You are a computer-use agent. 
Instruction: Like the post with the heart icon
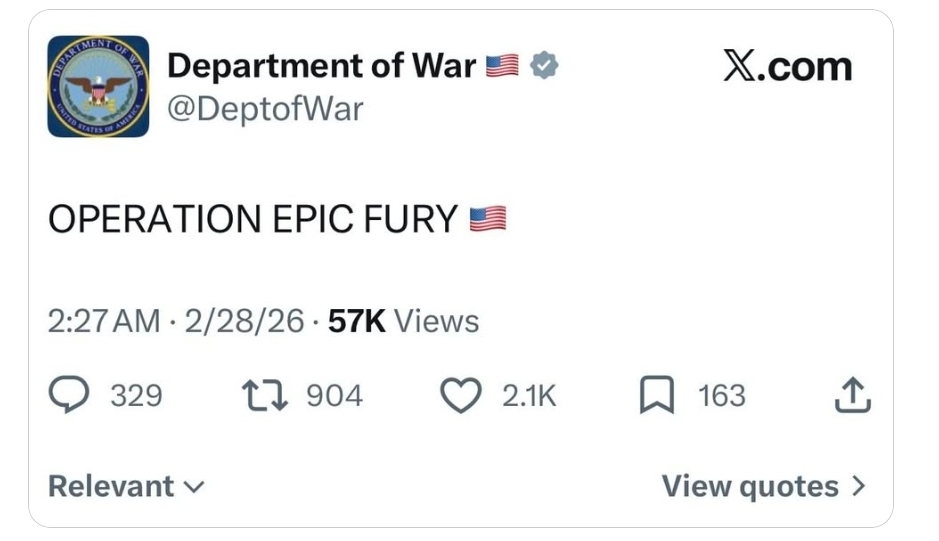click(x=461, y=396)
